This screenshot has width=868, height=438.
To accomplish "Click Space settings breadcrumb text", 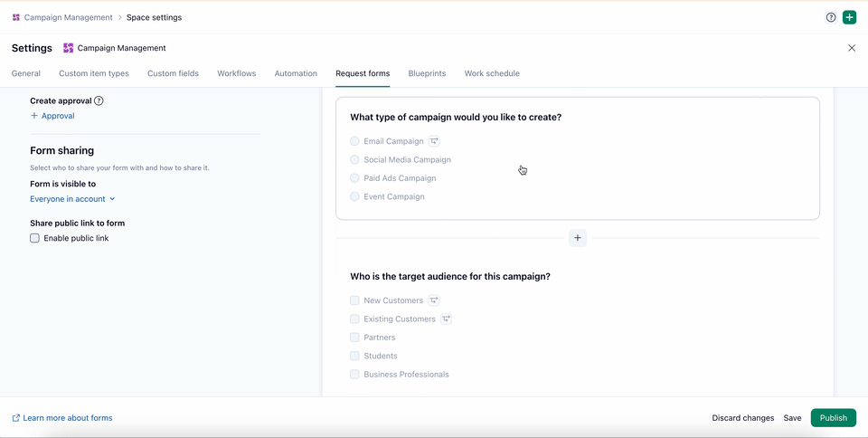I will click(x=154, y=17).
